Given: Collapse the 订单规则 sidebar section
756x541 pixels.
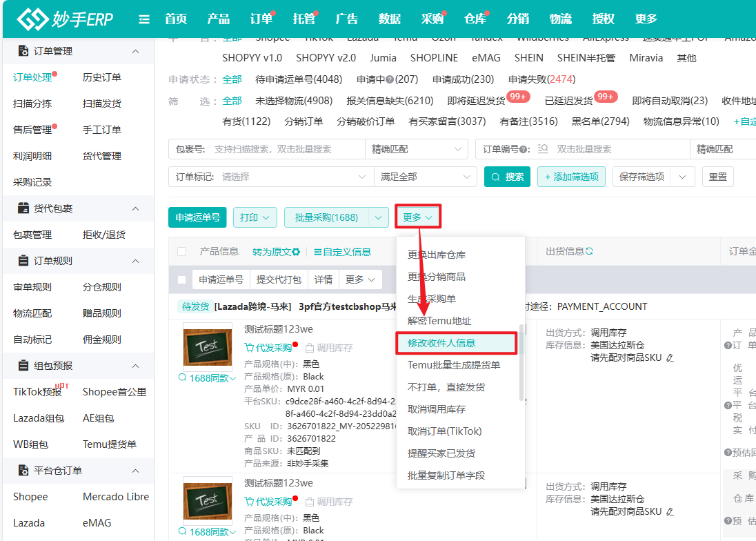Looking at the screenshot, I should coord(135,261).
